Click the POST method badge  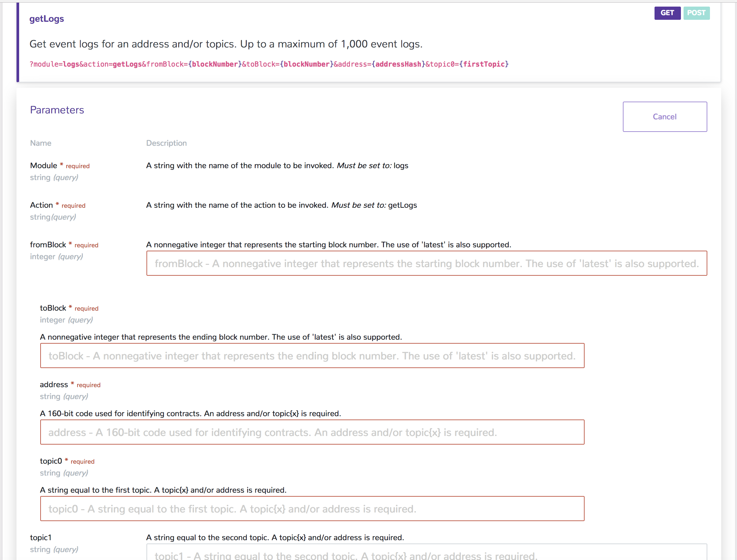696,13
